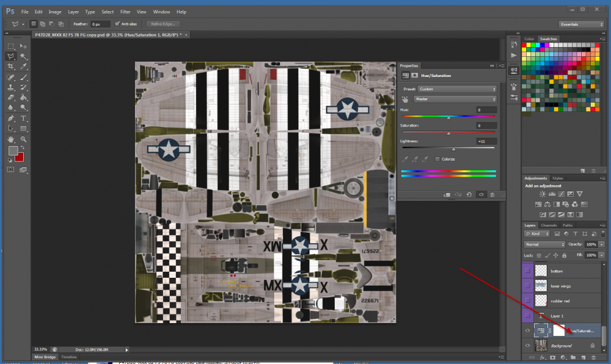Uncheck the Anti-alias option

[x=116, y=24]
